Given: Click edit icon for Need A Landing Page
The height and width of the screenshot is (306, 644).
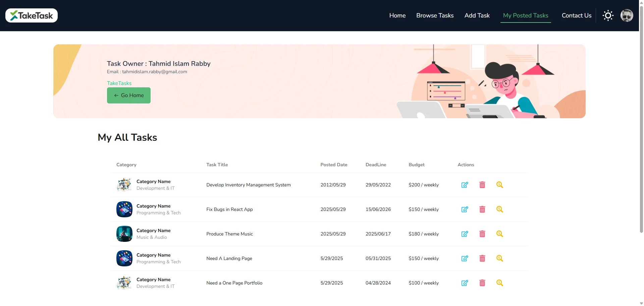Looking at the screenshot, I should (465, 258).
